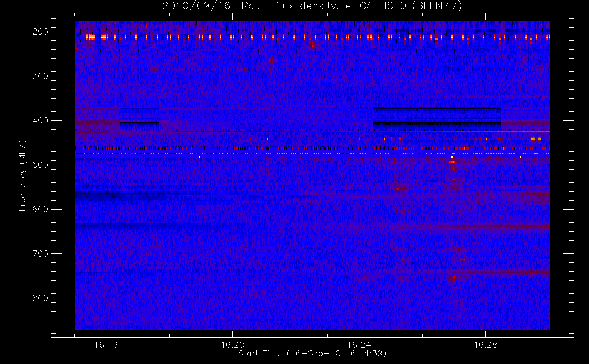Click the 600 frequency tick label
This screenshot has width=589, height=364.
[x=40, y=209]
